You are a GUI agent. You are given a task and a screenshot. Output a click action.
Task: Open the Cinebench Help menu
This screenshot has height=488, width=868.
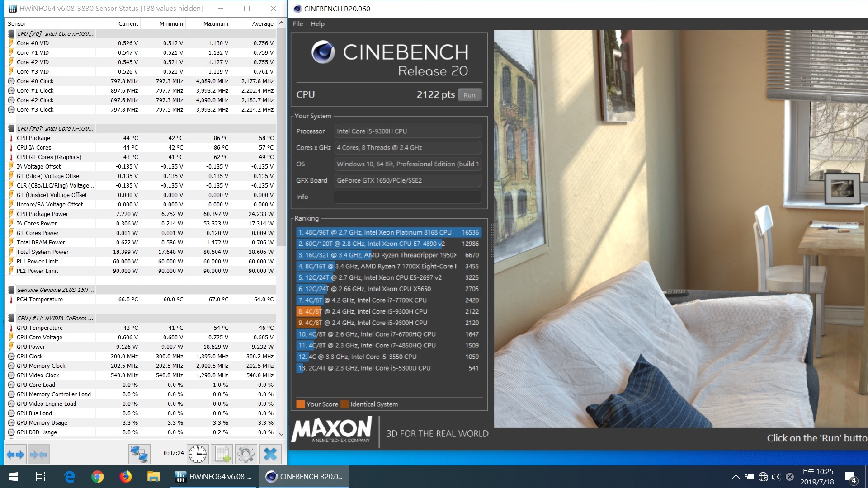click(317, 24)
